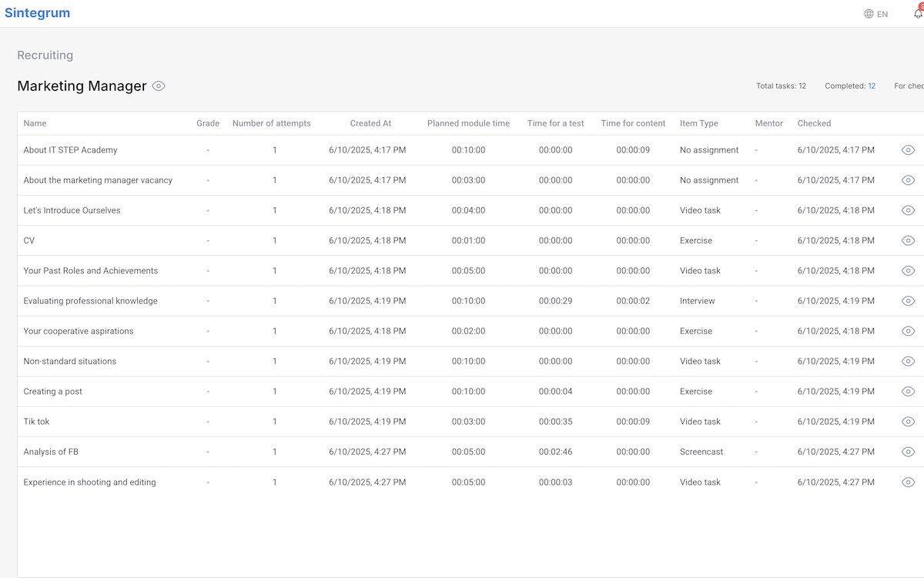Select the Your Past Roles and Achievements row
The width and height of the screenshot is (924, 578).
(91, 271)
